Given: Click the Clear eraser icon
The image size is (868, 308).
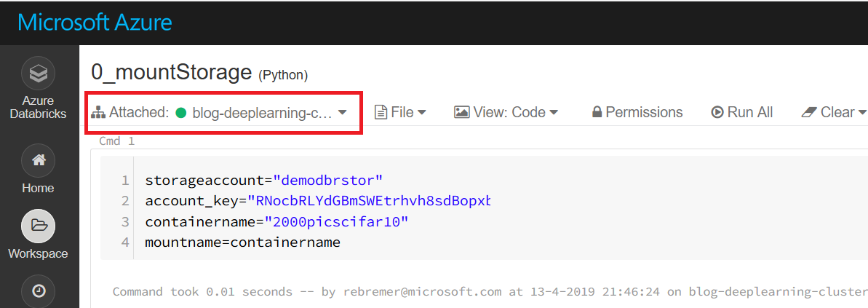Looking at the screenshot, I should [x=809, y=112].
